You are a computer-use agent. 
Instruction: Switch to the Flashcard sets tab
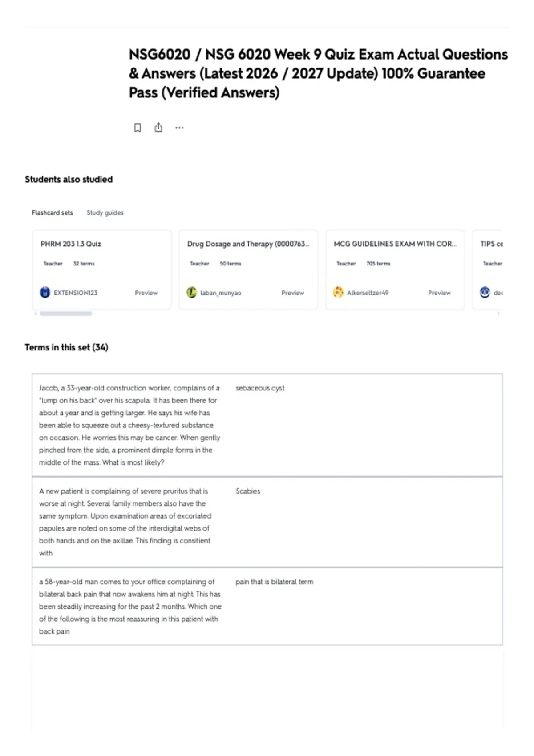(x=52, y=213)
